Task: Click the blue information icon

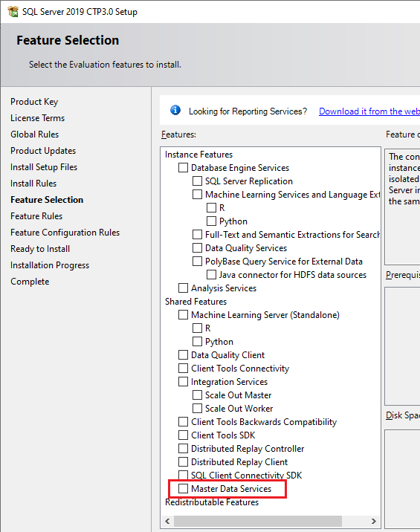Action: [x=175, y=110]
